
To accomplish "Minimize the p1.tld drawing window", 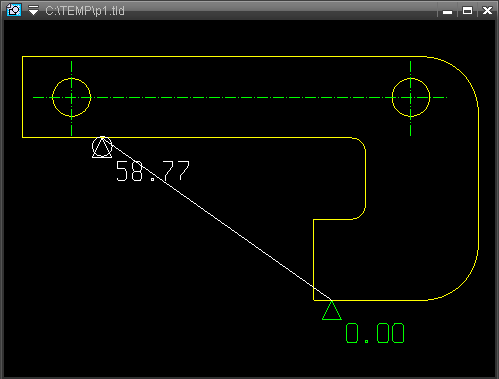I will 447,11.
